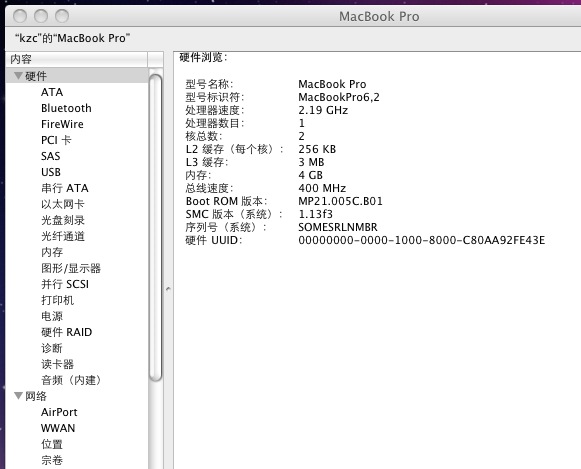Click the window minimize button

41,16
